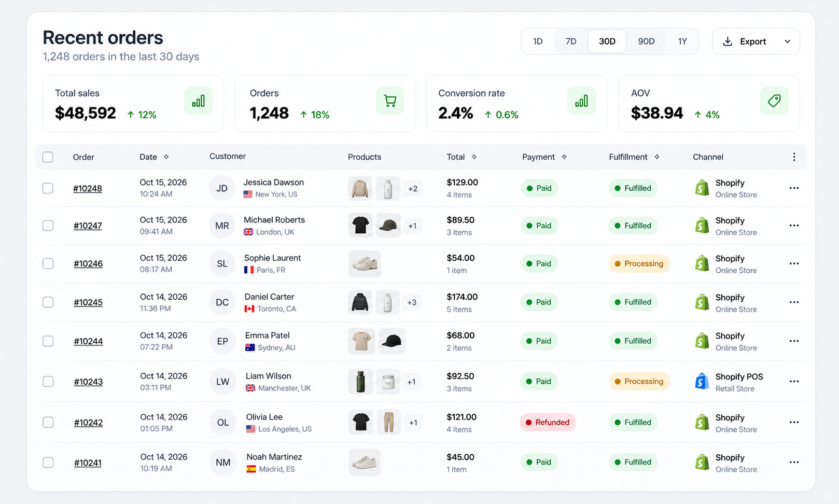Sort the table by Total column

click(x=474, y=157)
